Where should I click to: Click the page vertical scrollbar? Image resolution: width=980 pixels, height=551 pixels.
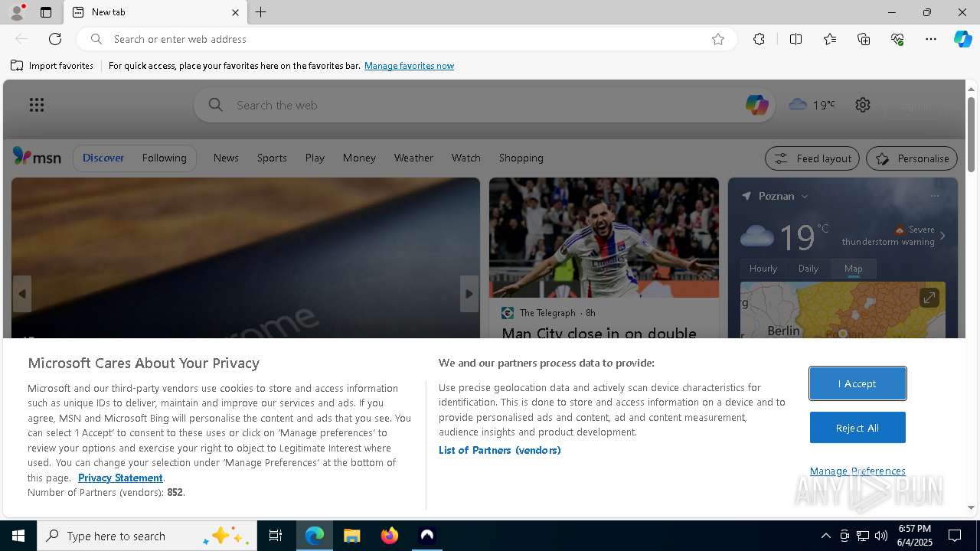tap(971, 134)
